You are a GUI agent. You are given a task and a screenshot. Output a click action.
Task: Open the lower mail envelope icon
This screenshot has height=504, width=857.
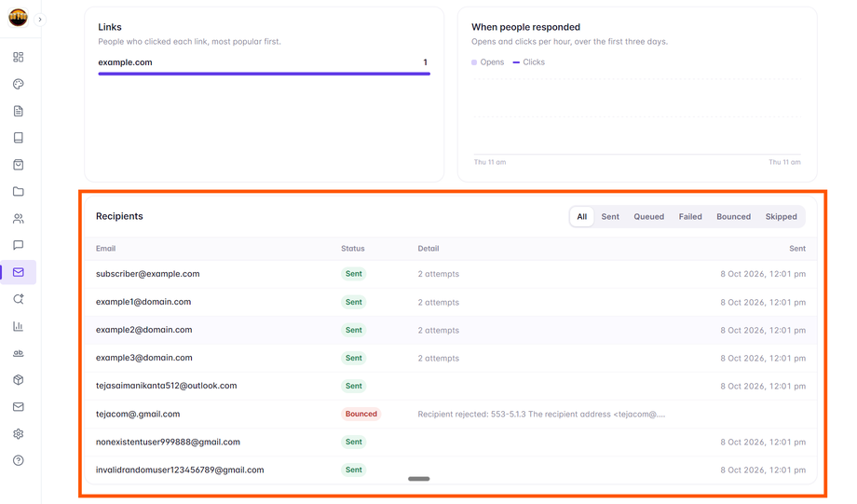pyautogui.click(x=18, y=407)
